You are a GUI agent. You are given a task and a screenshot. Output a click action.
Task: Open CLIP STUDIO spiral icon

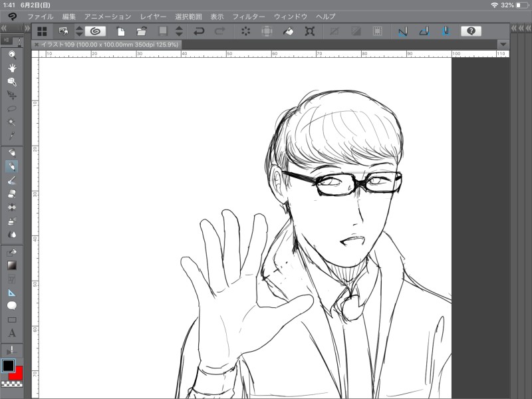95,31
